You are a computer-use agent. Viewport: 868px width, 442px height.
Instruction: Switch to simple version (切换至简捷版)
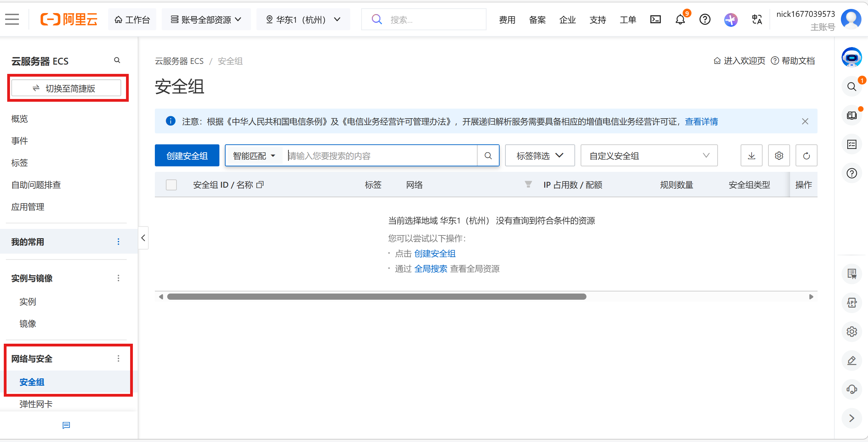66,88
